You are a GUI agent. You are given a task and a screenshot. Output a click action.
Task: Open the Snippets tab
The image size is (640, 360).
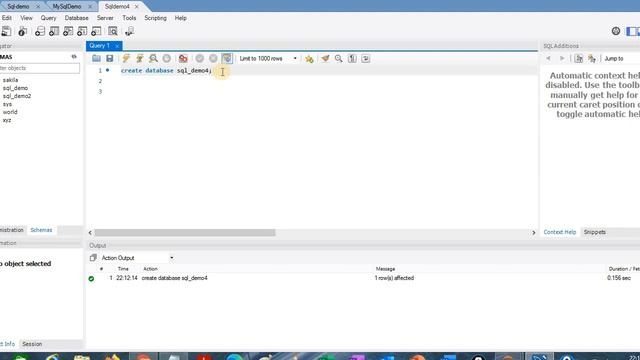click(595, 232)
